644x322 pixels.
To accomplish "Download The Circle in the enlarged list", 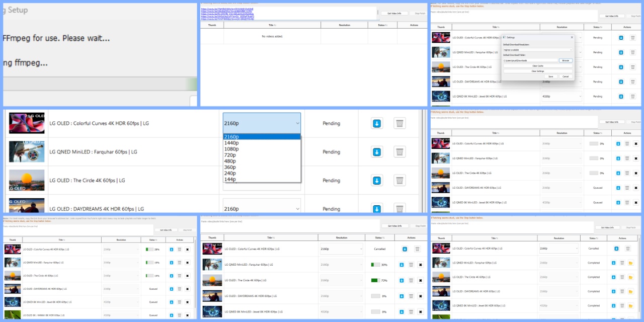I will pos(376,180).
